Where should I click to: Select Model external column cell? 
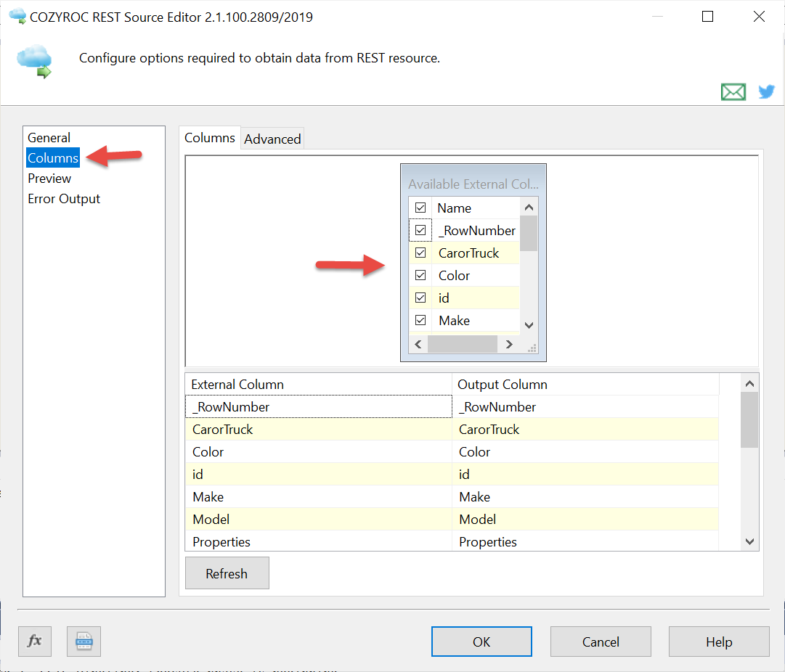coord(318,520)
